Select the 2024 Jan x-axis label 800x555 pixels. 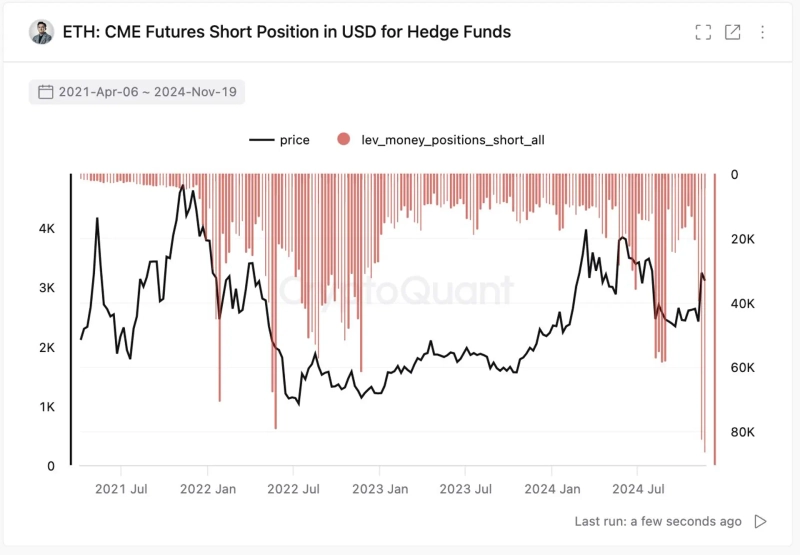552,490
